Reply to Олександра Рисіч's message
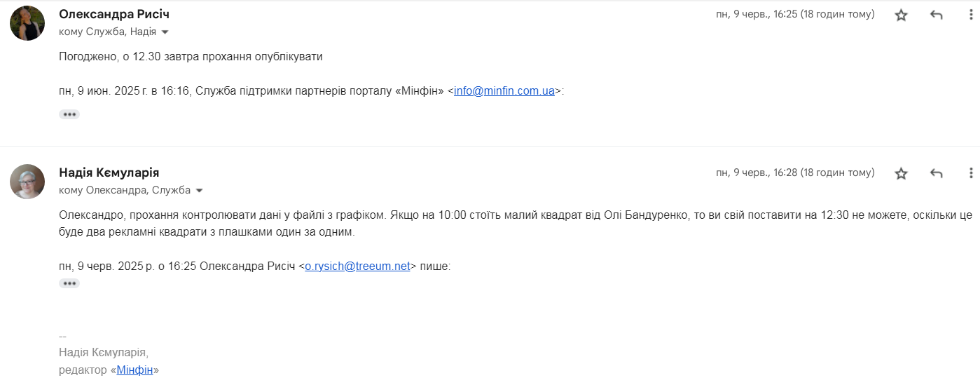The image size is (980, 392). point(937,15)
